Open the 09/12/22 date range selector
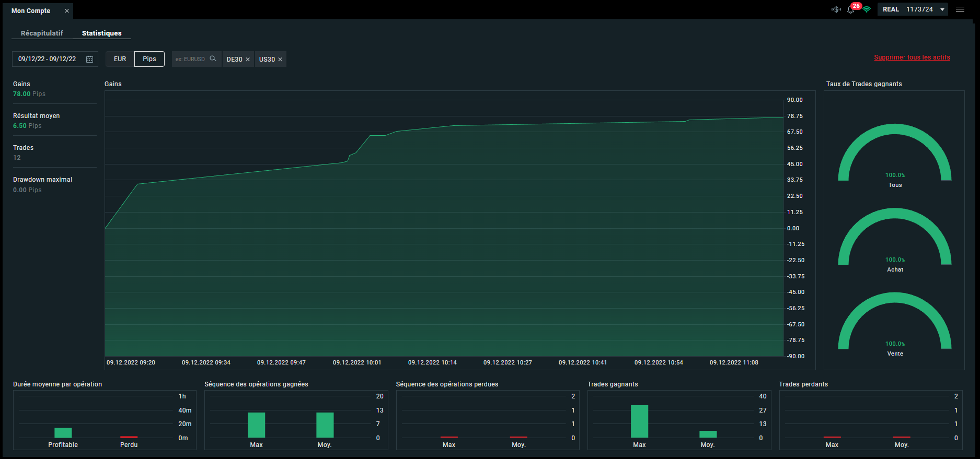 pos(47,59)
